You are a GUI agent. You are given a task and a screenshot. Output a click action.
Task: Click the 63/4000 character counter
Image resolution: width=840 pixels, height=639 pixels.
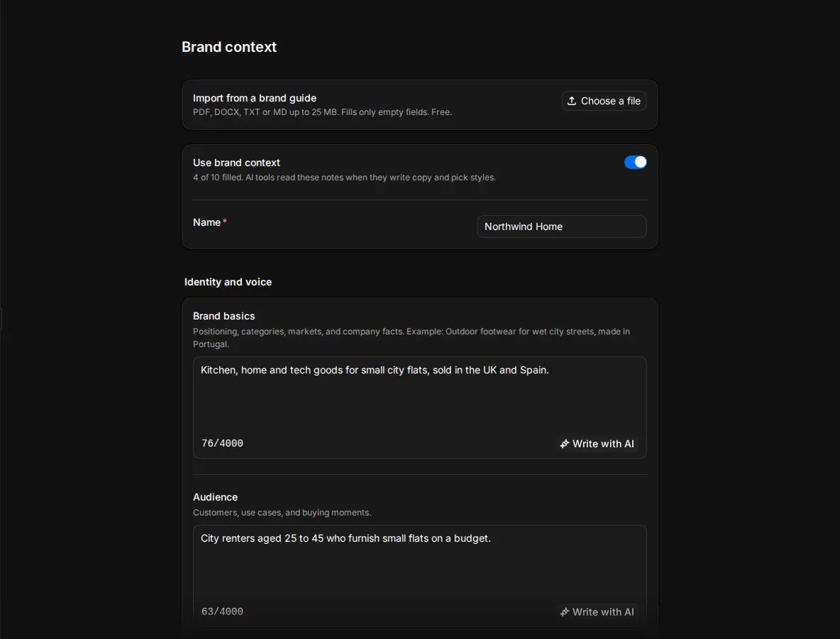point(222,611)
